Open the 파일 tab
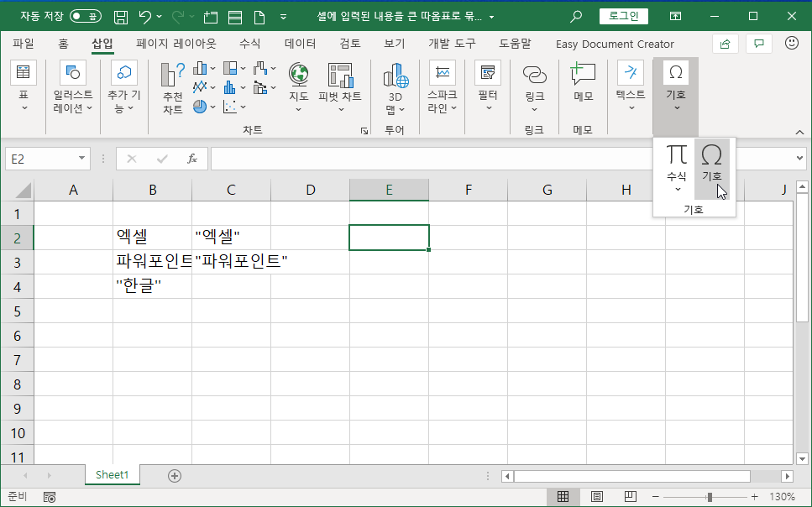Screen dimensions: 812x507 pos(24,44)
